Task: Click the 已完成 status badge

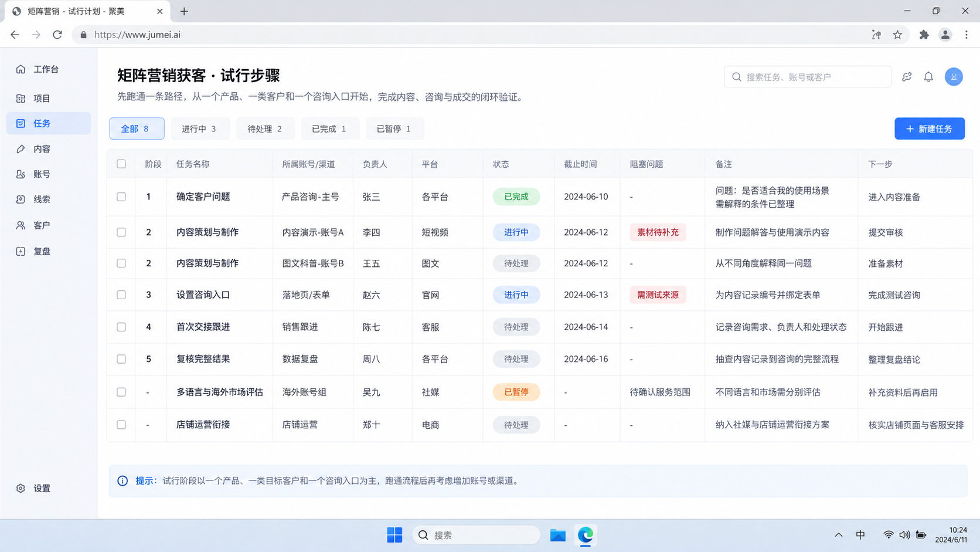Action: (x=516, y=197)
